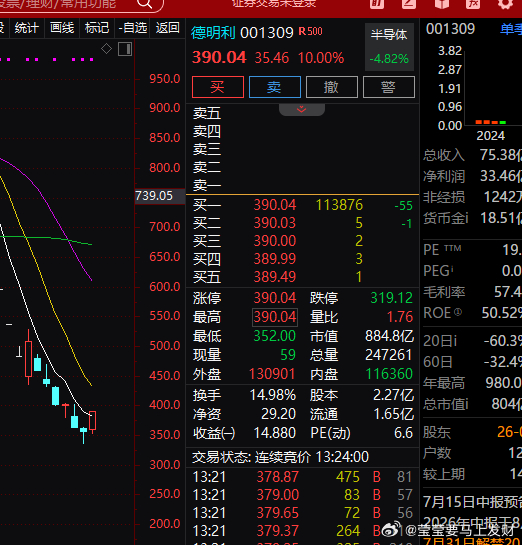Image resolution: width=522 pixels, height=545 pixels.
Task: Click the blue 卖 sell button
Action: [275, 87]
